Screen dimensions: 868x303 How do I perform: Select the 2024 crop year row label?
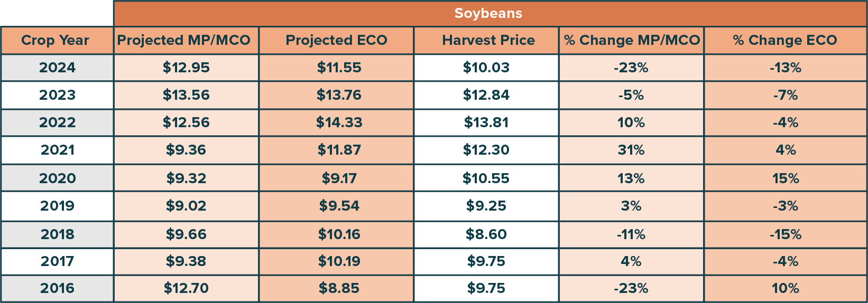[x=57, y=68]
